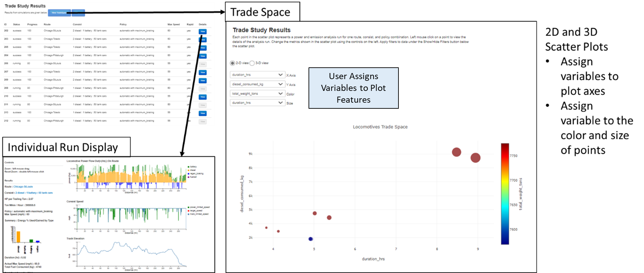Toggle the fuelcell legend entry
This screenshot has height=273, width=644.
coord(192,177)
